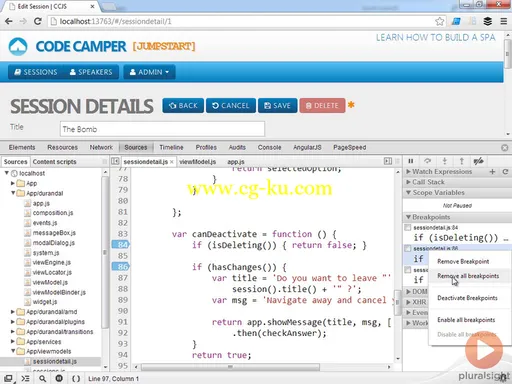
Task: Toggle the third breakpoint checkbox in list
Action: pyautogui.click(x=407, y=270)
